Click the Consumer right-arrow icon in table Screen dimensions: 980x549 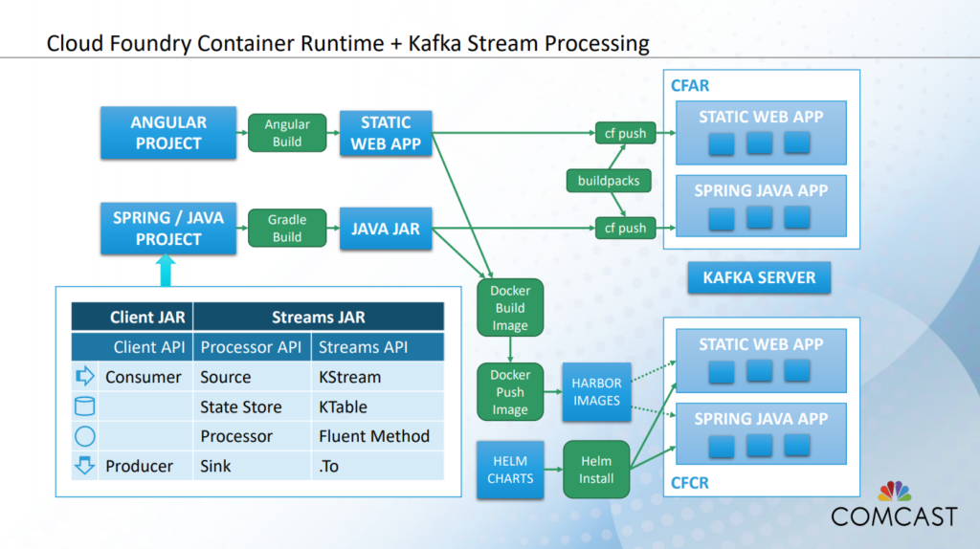tap(85, 376)
